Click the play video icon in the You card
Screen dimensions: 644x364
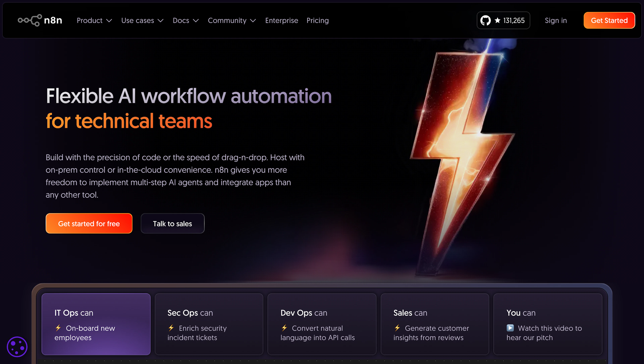510,328
